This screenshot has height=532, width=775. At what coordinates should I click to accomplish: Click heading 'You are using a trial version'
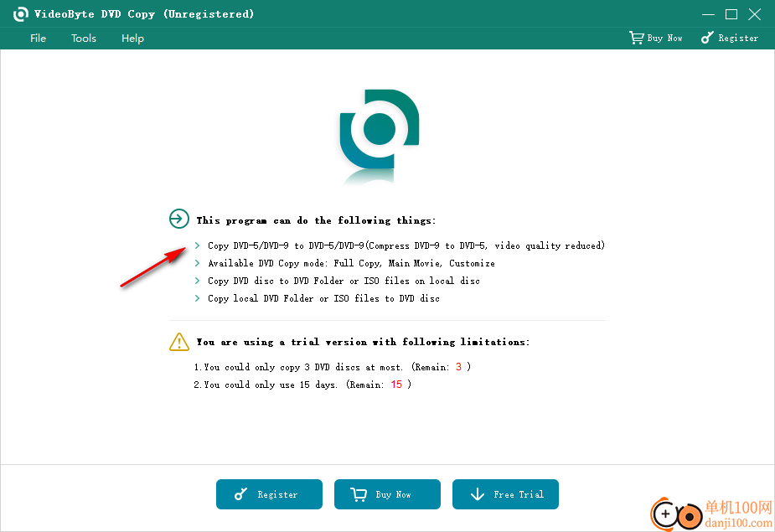282,342
